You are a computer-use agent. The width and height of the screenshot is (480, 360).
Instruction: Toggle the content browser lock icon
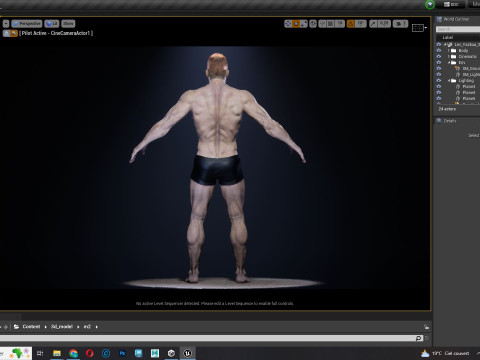(x=426, y=327)
